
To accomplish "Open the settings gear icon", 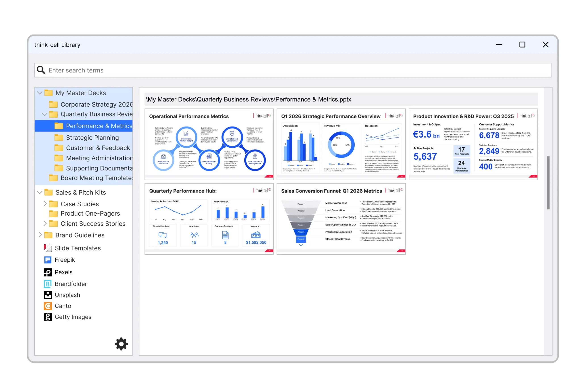I will coord(121,344).
